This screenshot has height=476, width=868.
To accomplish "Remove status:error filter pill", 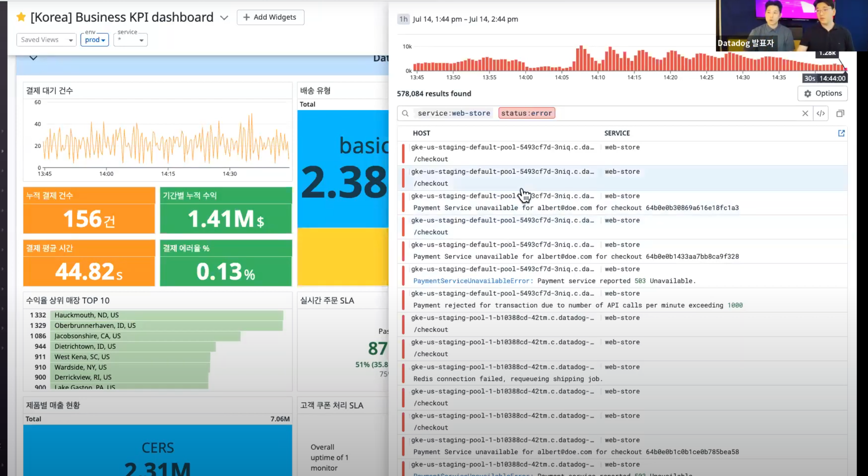I will 526,113.
